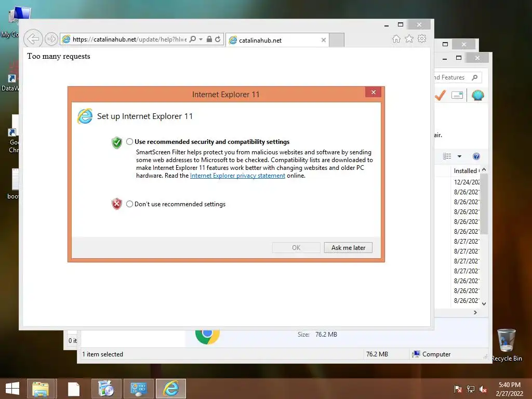Click the search magnifier in address bar
The width and height of the screenshot is (532, 399).
click(x=192, y=39)
